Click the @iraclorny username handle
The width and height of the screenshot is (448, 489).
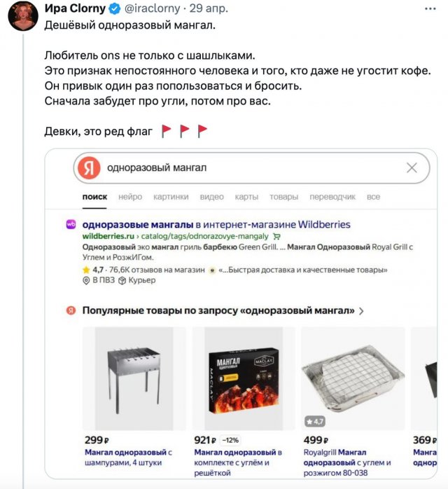point(153,9)
